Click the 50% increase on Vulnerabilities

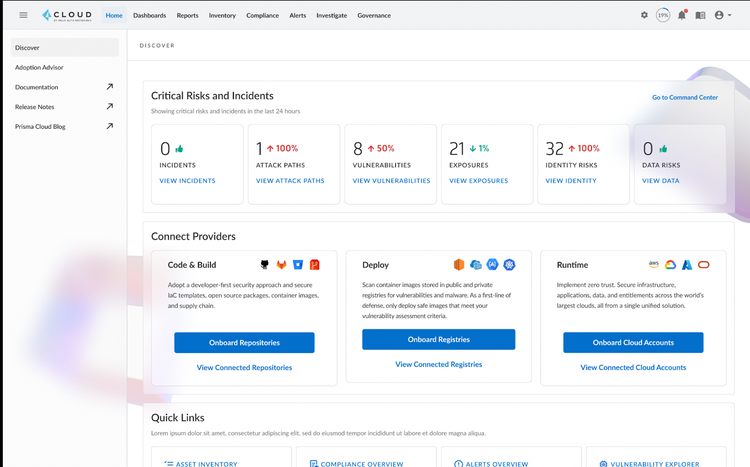pos(381,148)
